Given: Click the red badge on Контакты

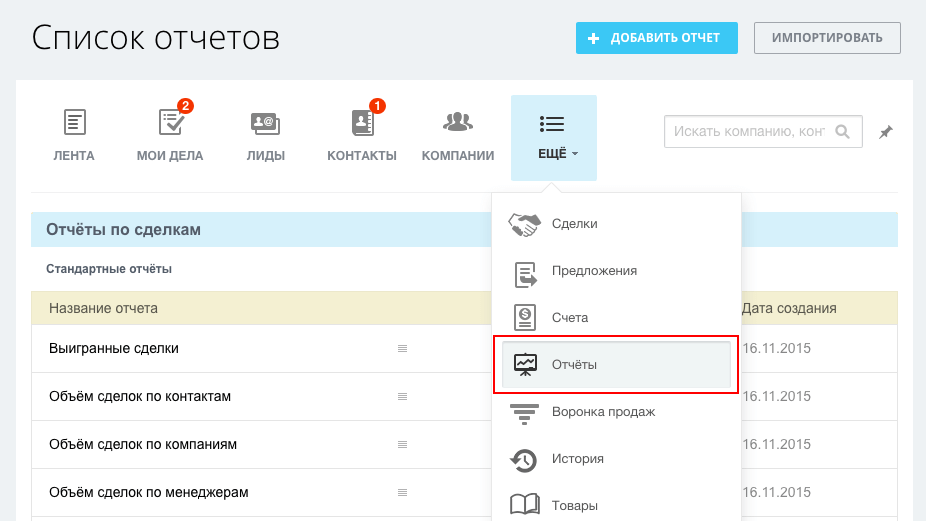Looking at the screenshot, I should (377, 106).
